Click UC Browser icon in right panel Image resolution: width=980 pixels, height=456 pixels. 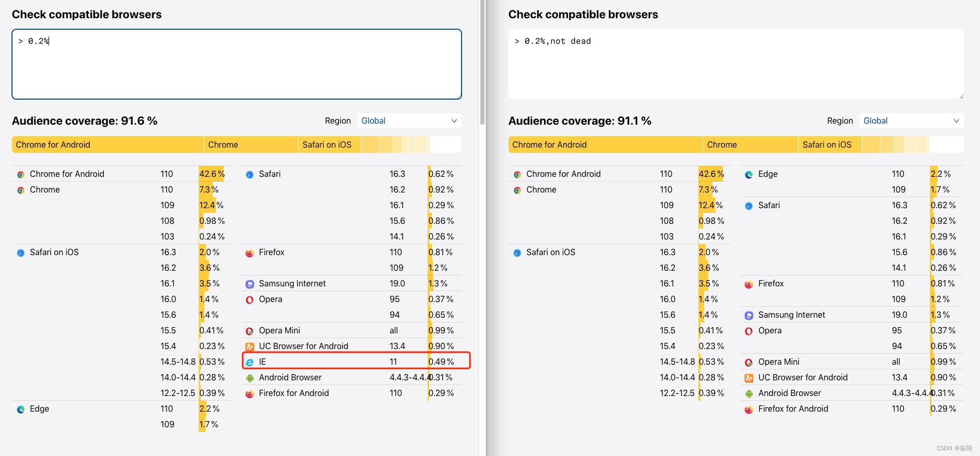[749, 378]
